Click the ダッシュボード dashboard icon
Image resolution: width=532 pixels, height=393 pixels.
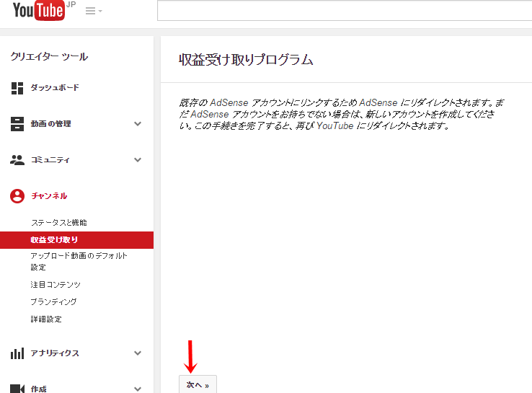17,88
